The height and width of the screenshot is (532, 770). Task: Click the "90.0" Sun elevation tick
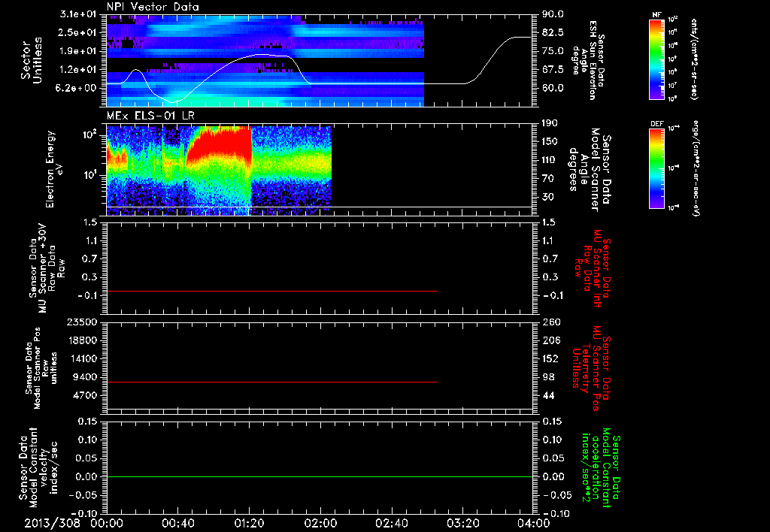[553, 14]
